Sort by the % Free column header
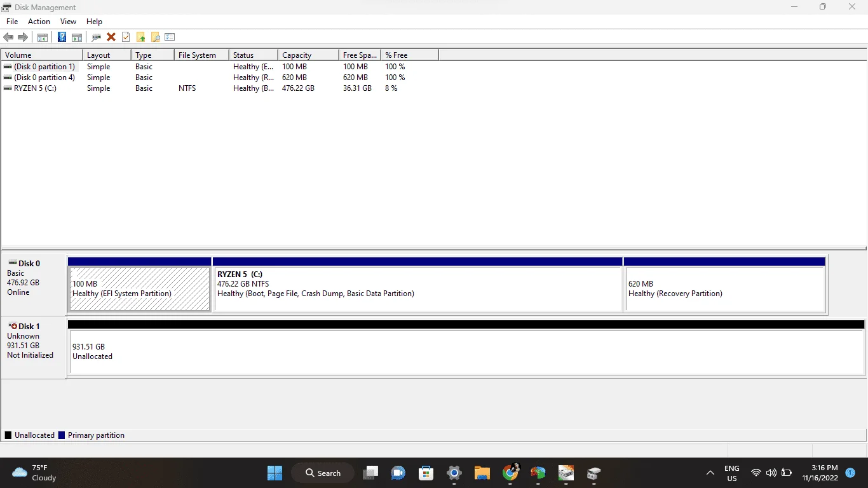This screenshot has width=868, height=488. 410,55
